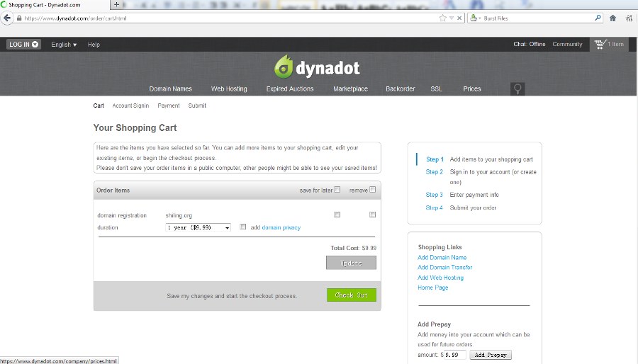Image resolution: width=638 pixels, height=364 pixels.
Task: Click the Total Cost $9.99 text
Action: [x=353, y=248]
